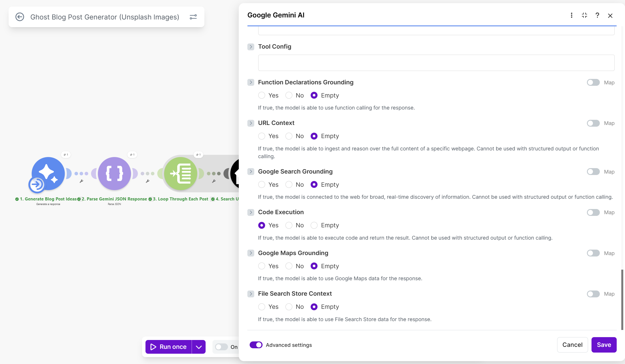Select No for URL Context
Viewport: 625px width, 364px height.
click(x=289, y=136)
